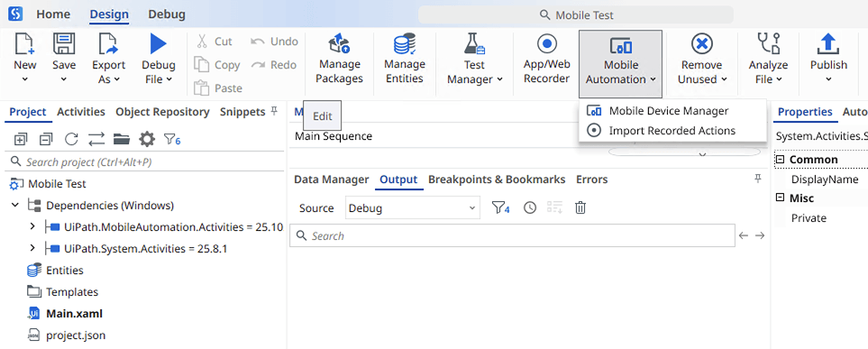Expand all project tree nodes icon
This screenshot has width=868, height=349.
tap(21, 140)
